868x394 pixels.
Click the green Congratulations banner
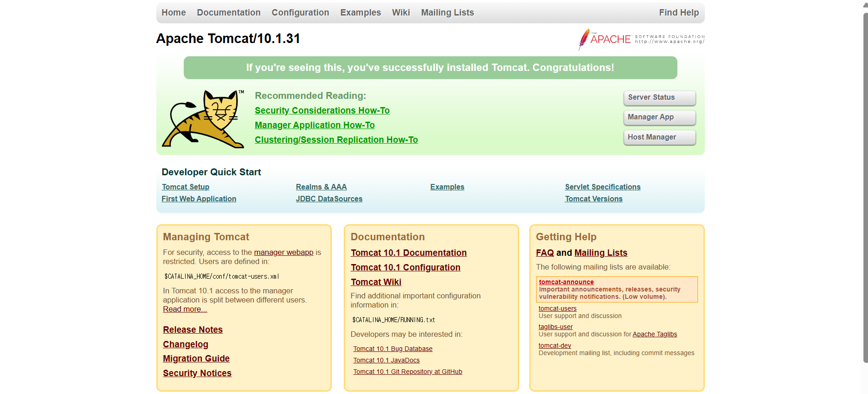(x=430, y=68)
